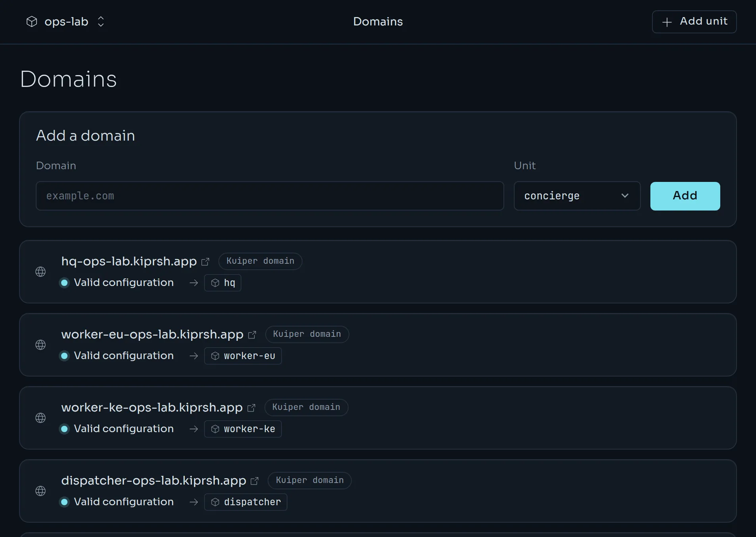The height and width of the screenshot is (537, 756).
Task: Click the arrow icon before hq chip
Action: tap(194, 283)
